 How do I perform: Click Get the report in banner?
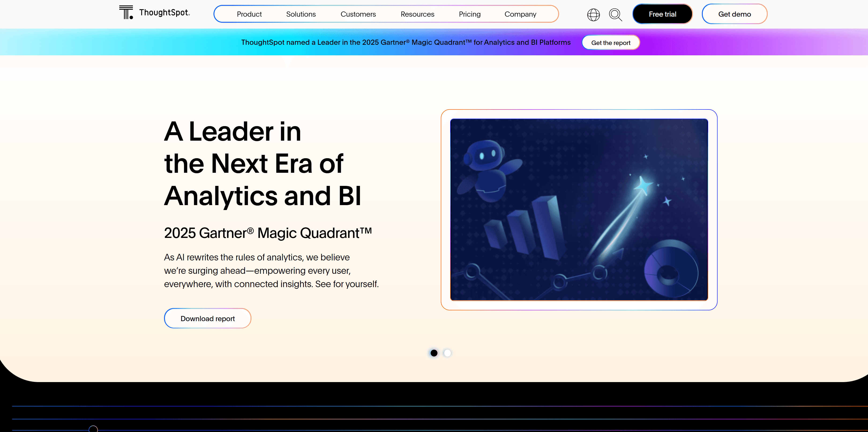(610, 42)
